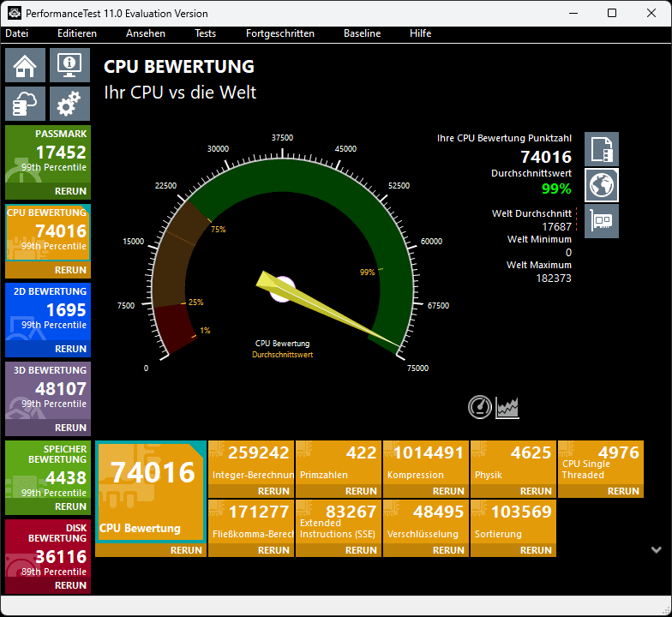Screen dimensions: 672x617
Task: Switch to the distribution chart view icon
Action: [507, 407]
